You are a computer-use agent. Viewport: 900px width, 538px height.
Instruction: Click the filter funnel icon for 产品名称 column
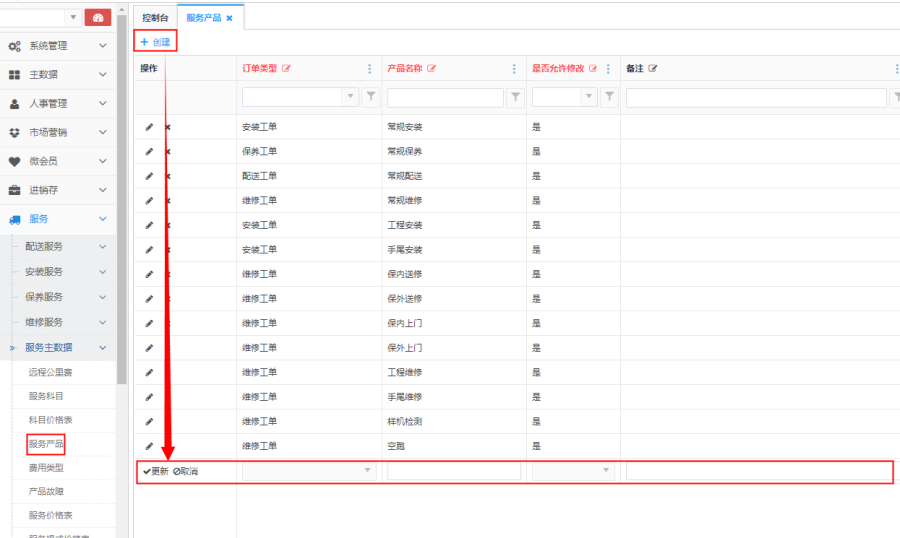click(515, 97)
